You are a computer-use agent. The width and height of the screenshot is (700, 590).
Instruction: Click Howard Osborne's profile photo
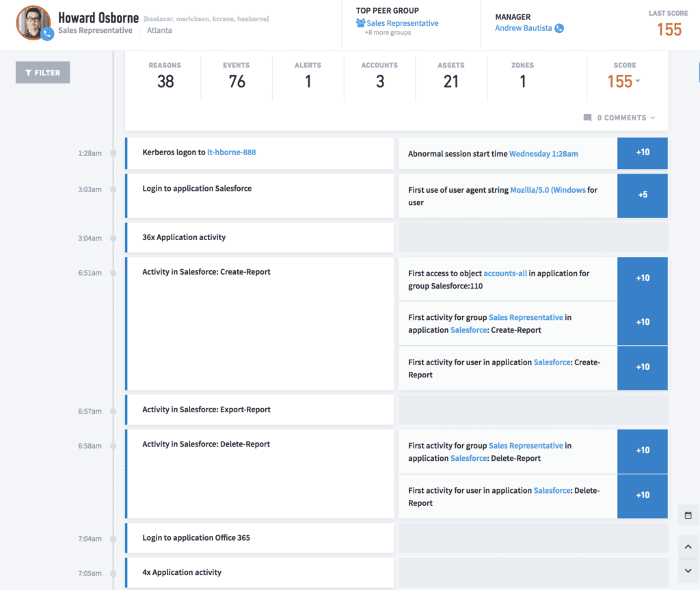31,22
